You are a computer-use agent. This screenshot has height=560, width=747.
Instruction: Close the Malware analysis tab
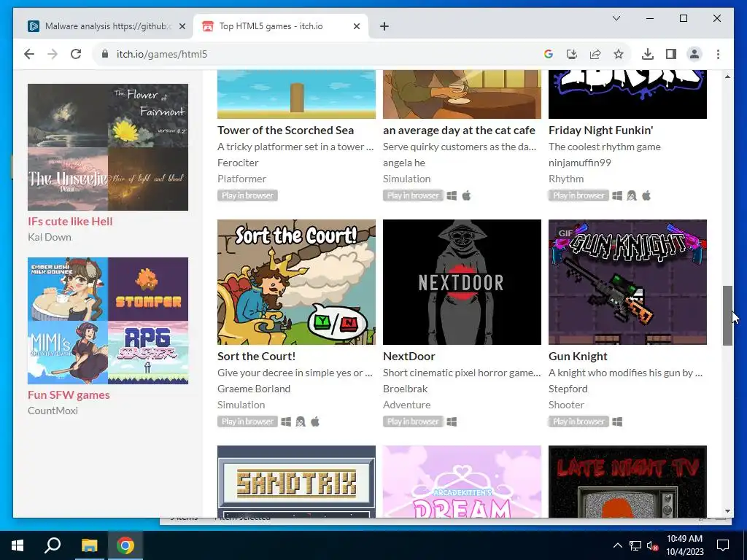[182, 26]
